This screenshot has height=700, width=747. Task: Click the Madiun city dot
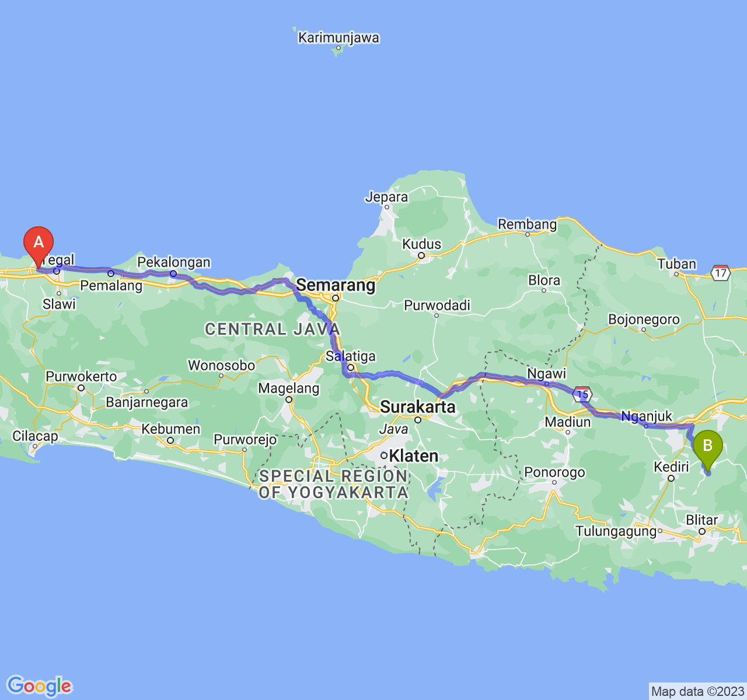tap(568, 432)
